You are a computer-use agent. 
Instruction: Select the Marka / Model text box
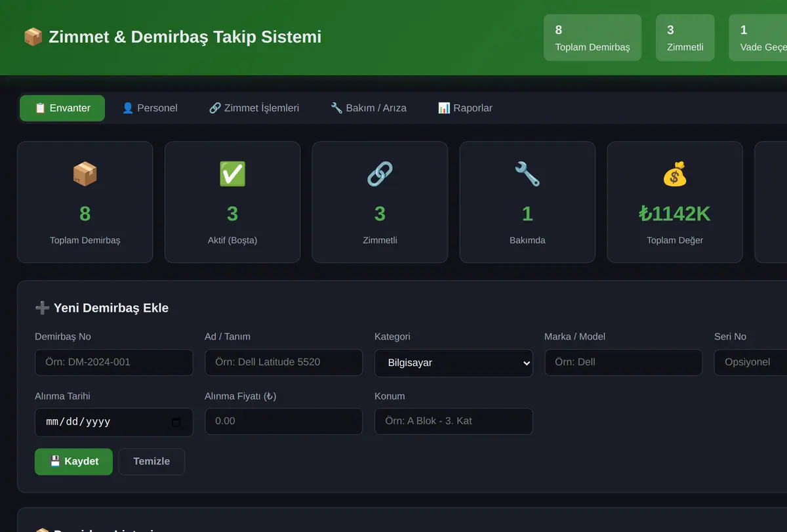624,362
